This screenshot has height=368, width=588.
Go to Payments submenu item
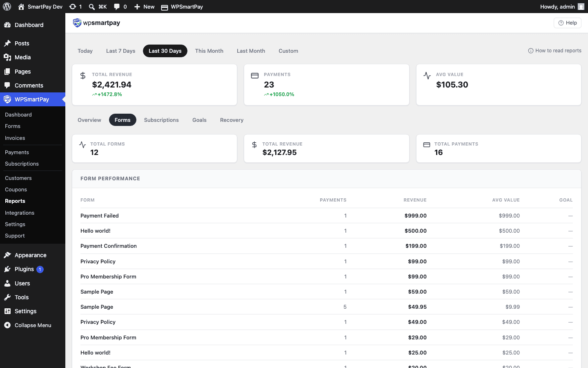tap(17, 153)
